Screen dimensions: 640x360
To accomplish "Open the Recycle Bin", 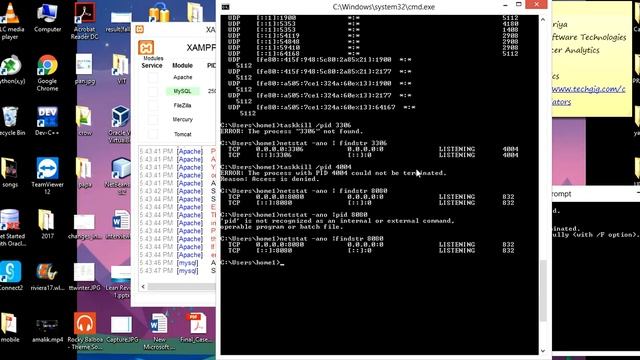I will click(11, 121).
